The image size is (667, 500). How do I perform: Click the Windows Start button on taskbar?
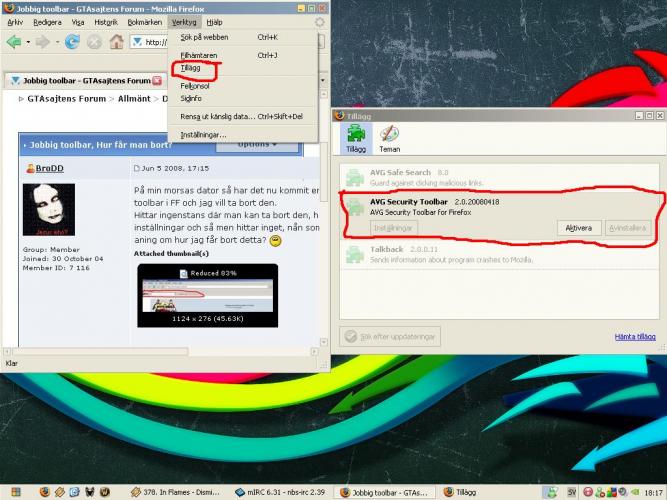point(16,492)
